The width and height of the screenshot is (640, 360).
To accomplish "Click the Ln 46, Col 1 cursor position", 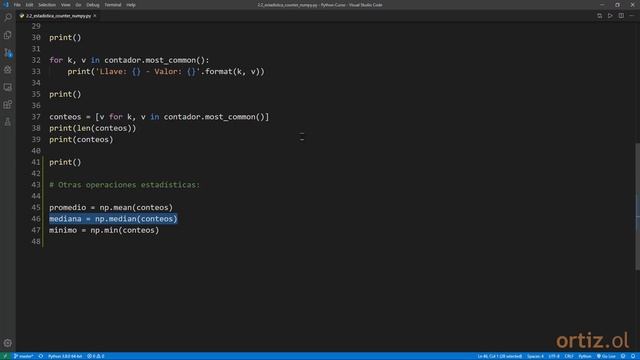I will point(500,356).
